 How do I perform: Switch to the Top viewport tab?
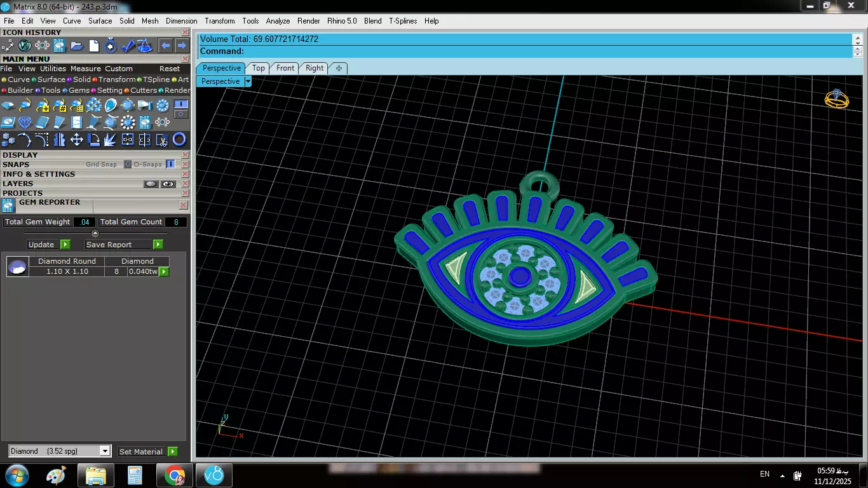(x=258, y=68)
